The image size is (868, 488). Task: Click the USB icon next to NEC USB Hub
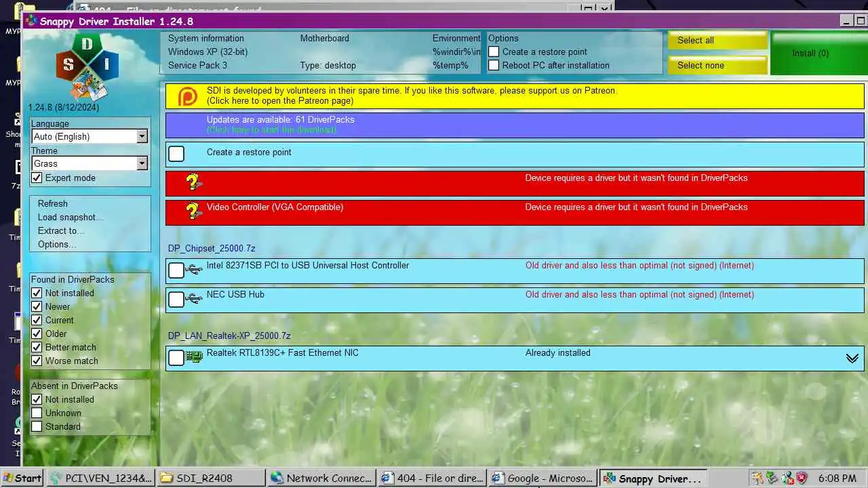click(x=193, y=298)
